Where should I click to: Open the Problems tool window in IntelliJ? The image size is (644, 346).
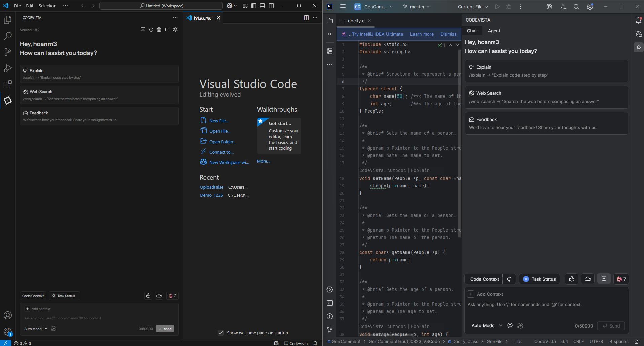330,316
